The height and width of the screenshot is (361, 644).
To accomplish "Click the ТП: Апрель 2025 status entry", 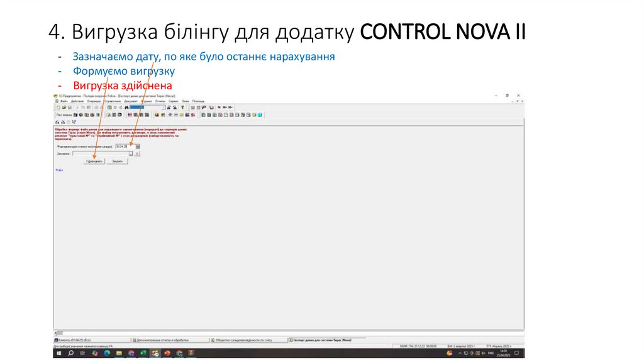I will tap(499, 346).
